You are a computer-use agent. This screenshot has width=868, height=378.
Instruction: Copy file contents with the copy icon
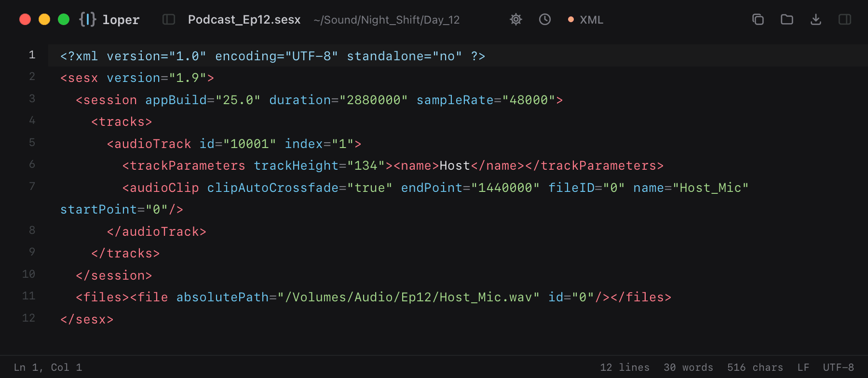758,19
